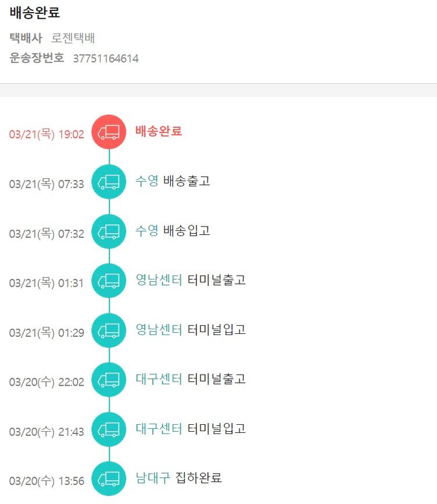This screenshot has width=437, height=504.
Task: Click the 운송장번호 label
Action: tap(37, 58)
